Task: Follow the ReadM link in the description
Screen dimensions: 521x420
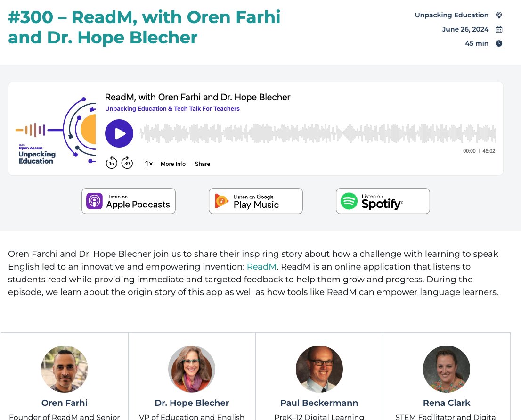Action: [261, 267]
